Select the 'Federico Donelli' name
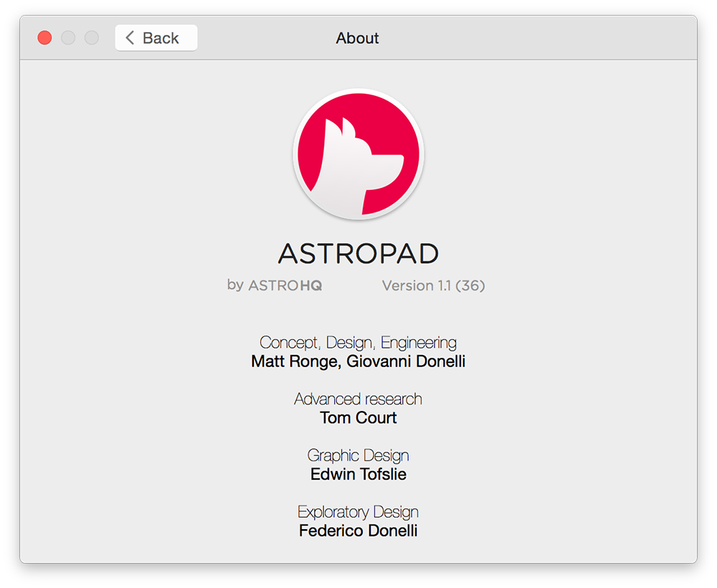717x588 pixels. click(x=358, y=531)
